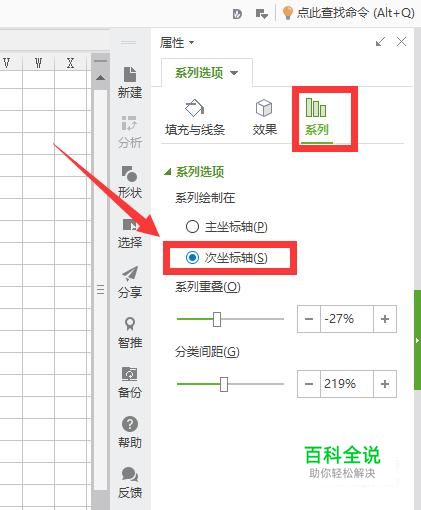
Task: Select 主坐标轴(P) radio button
Action: (226, 227)
